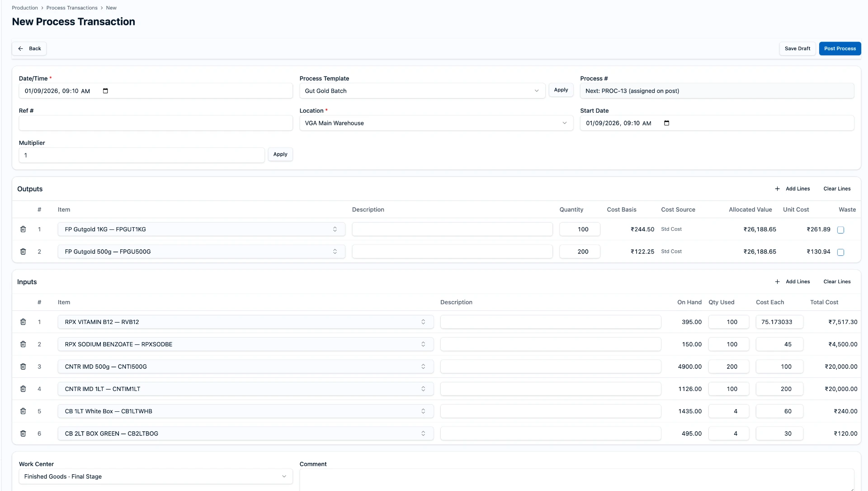Clear Lines in Outputs section

837,189
